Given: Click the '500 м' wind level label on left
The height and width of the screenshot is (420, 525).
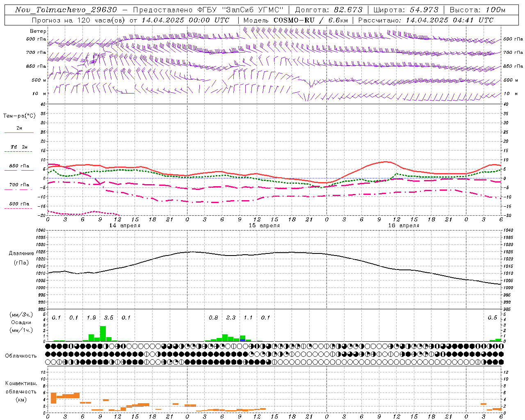Looking at the screenshot, I should [x=39, y=80].
